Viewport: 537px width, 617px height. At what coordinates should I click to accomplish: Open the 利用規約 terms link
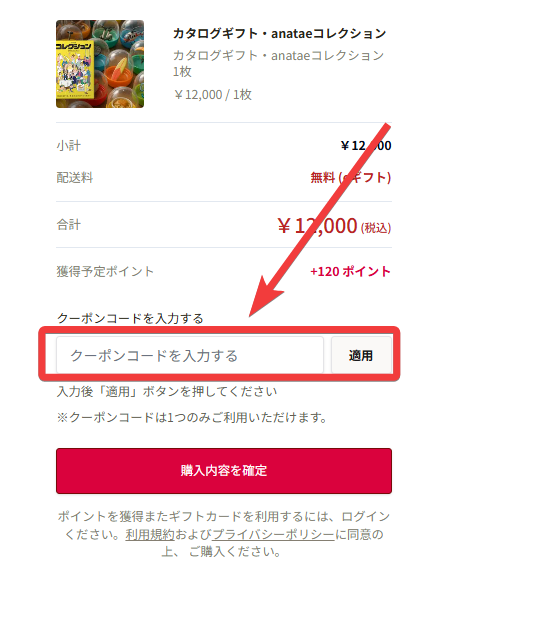point(150,534)
